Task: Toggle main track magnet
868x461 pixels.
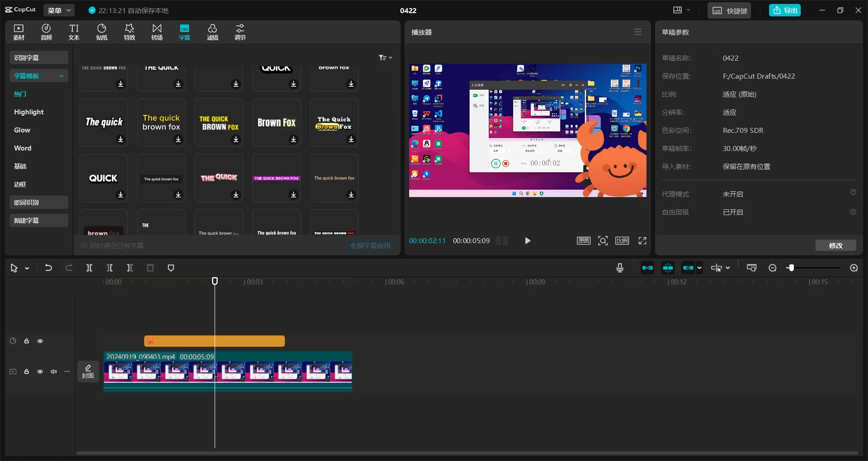Action: click(647, 268)
